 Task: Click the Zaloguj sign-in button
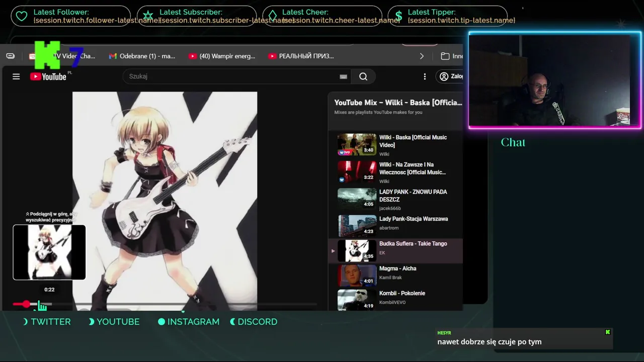pyautogui.click(x=451, y=76)
